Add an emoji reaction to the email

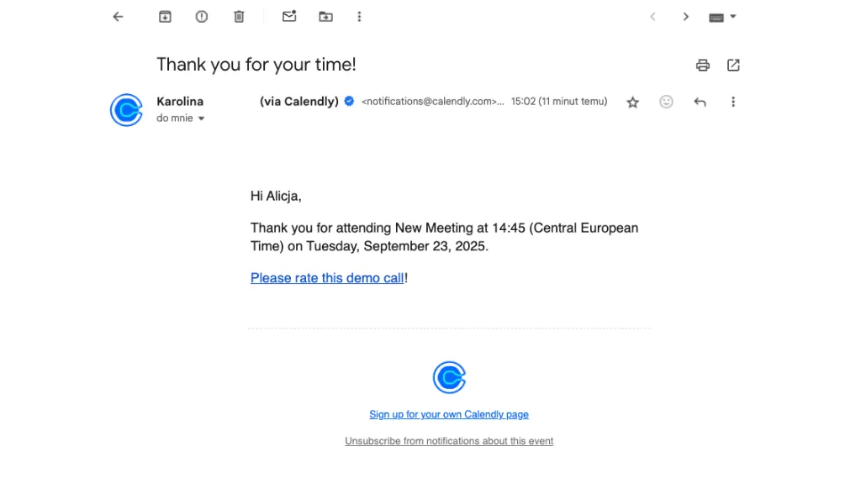666,102
